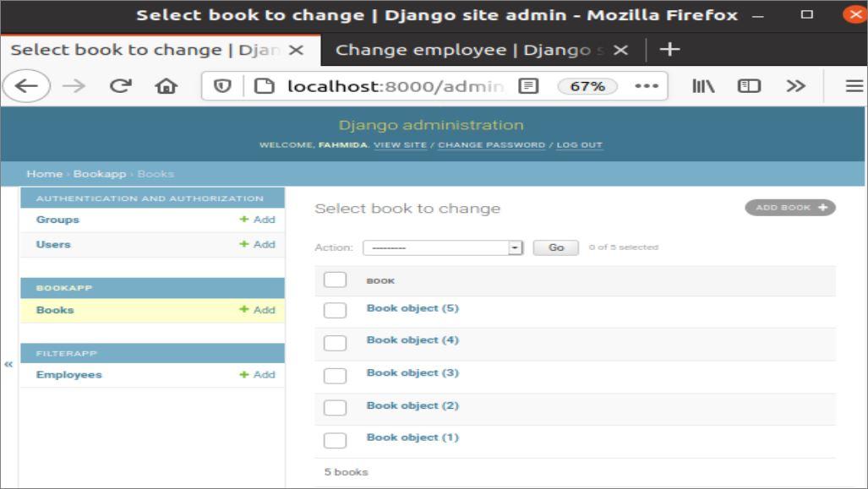
Task: Click the ADD BOOK button
Action: tap(790, 208)
